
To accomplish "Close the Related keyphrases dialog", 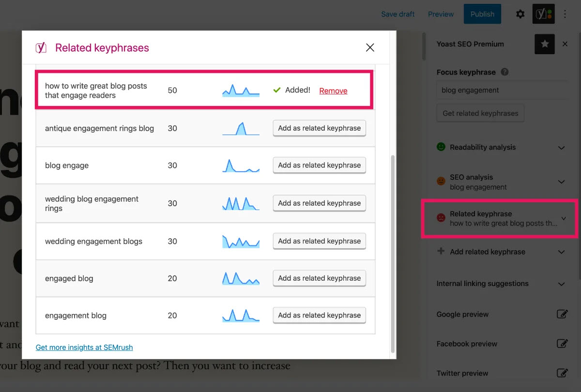I will pos(370,47).
